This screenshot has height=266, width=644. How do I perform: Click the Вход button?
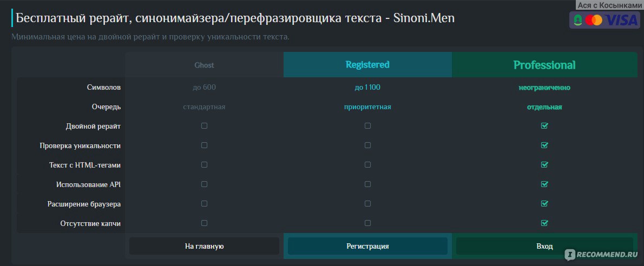(x=544, y=247)
